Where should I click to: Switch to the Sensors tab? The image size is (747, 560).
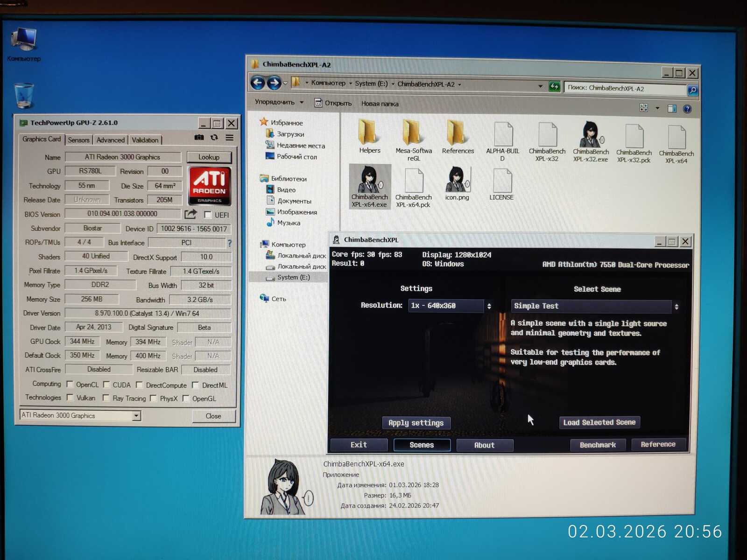[78, 140]
